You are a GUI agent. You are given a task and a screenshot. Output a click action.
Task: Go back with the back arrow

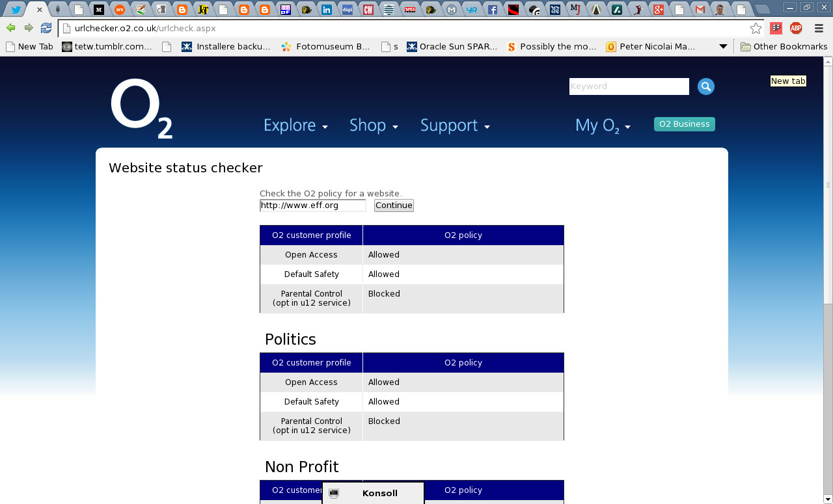11,28
